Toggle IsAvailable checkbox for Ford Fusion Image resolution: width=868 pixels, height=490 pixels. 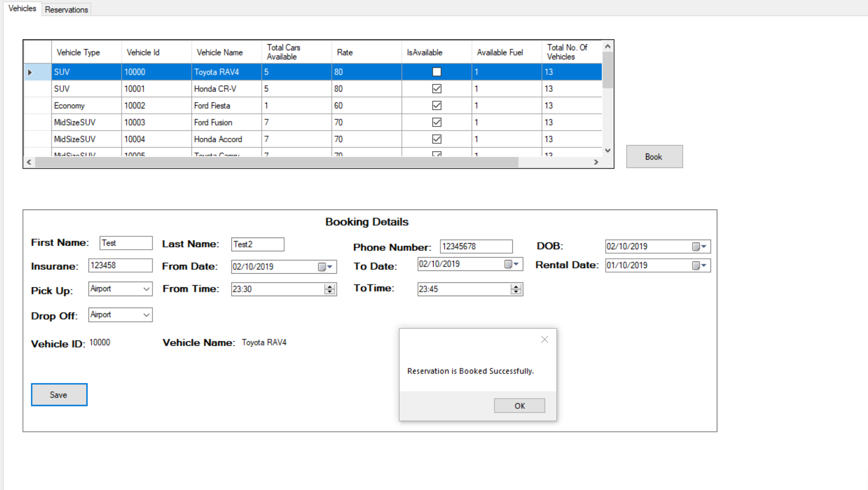437,122
